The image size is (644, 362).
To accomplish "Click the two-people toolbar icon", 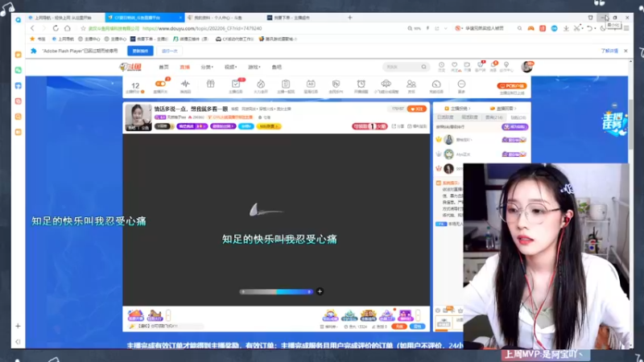I will click(x=411, y=84).
